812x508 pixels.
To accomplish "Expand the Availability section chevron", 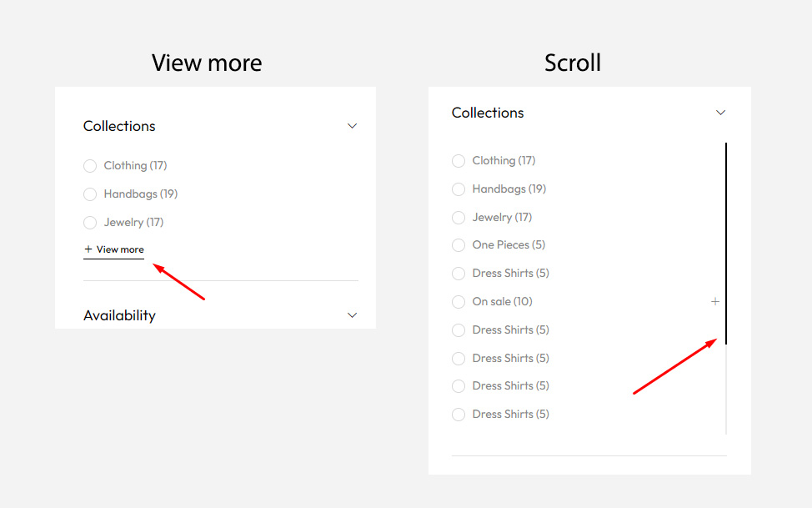I will [x=352, y=315].
